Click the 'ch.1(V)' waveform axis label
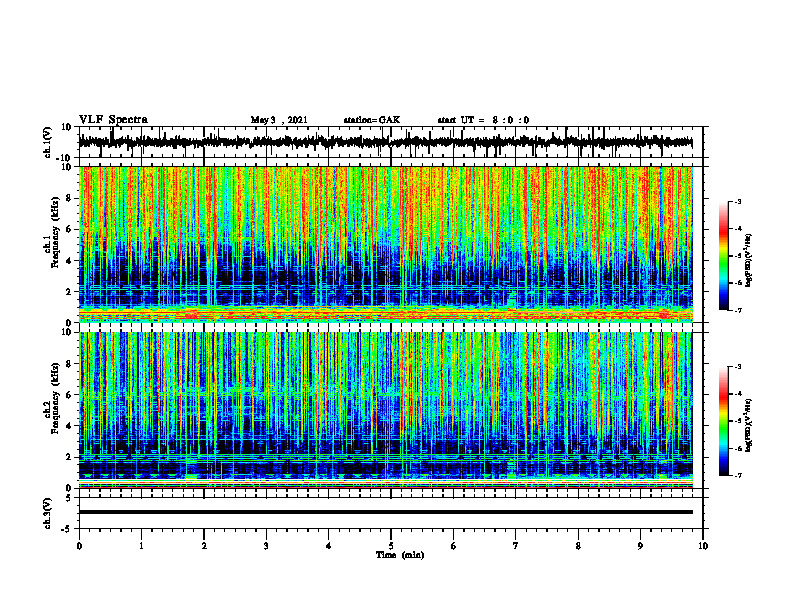This screenshot has height=612, width=792. tap(48, 142)
